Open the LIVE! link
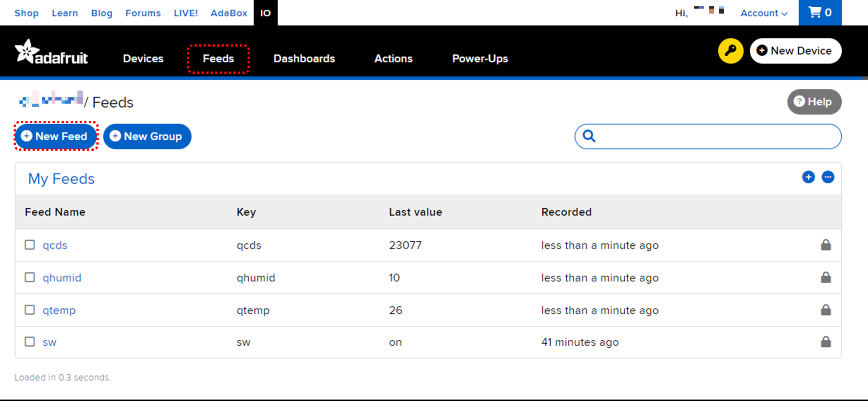Screen dimensions: 868x401 (186, 13)
